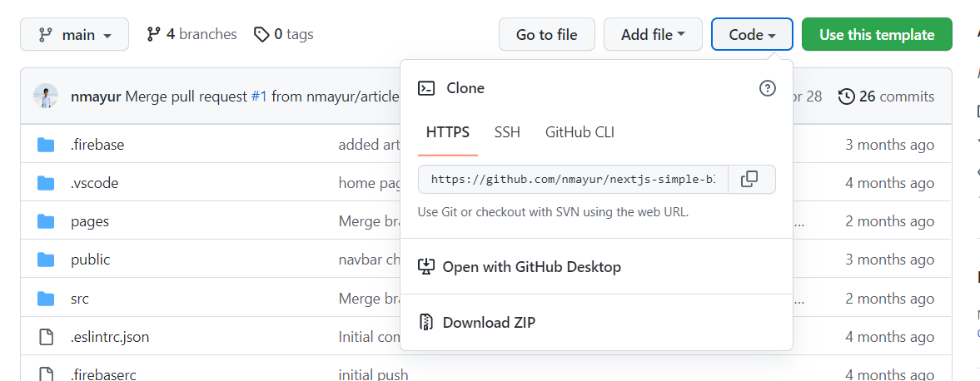This screenshot has width=980, height=381.
Task: Click Use this template button
Action: (x=877, y=34)
